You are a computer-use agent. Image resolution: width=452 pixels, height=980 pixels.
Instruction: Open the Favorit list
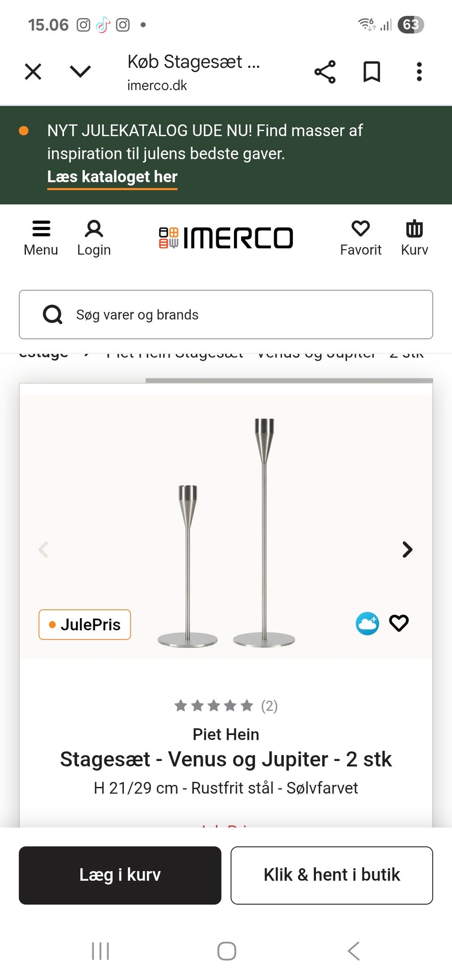(361, 238)
